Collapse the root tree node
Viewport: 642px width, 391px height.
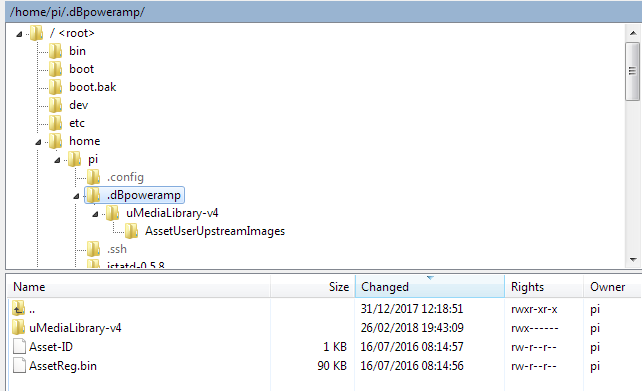click(19, 34)
